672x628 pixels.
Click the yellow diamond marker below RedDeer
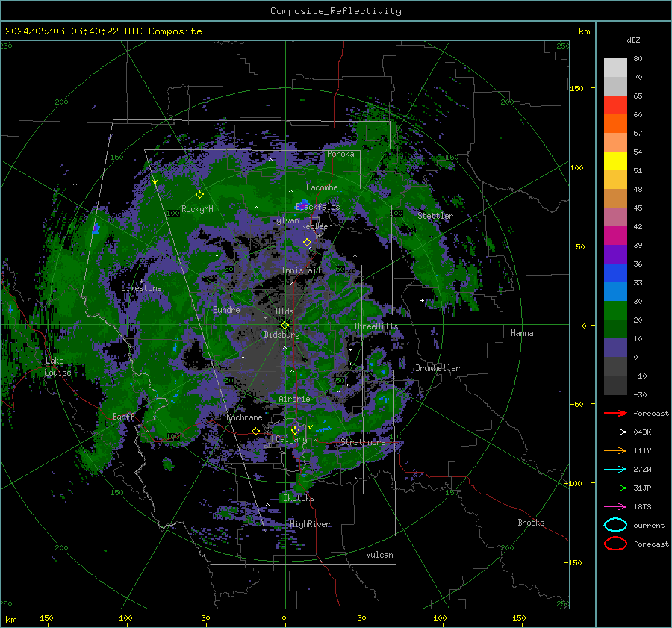307,242
